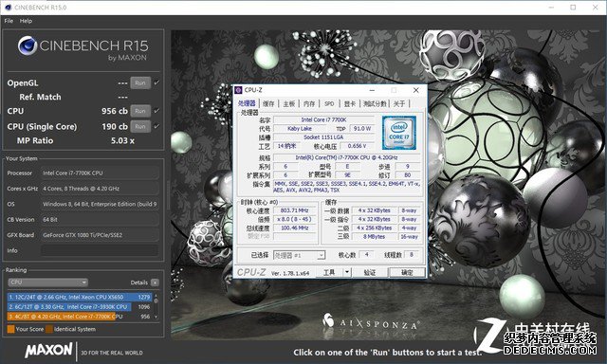Click the Cinebench R15 sphere logo

(28, 45)
